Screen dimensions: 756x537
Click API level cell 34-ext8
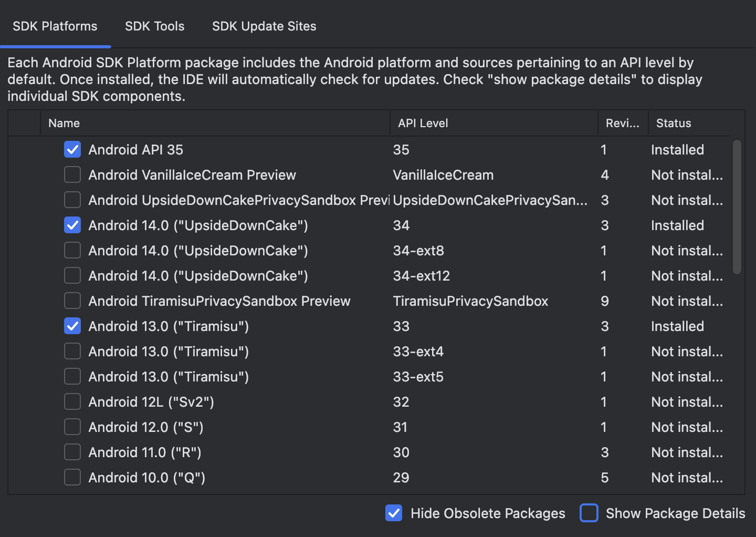[418, 251]
